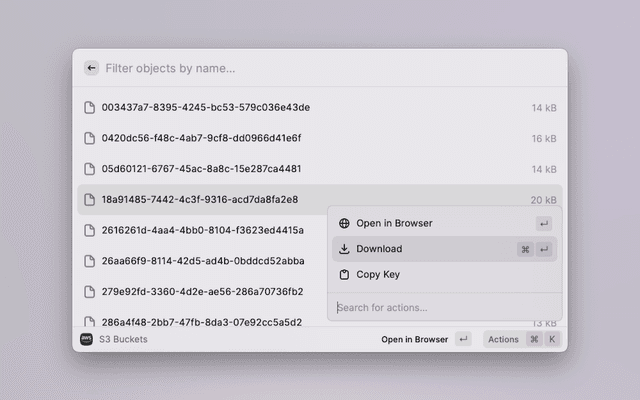Click the Download arrow icon
This screenshot has height=400, width=640.
[344, 249]
